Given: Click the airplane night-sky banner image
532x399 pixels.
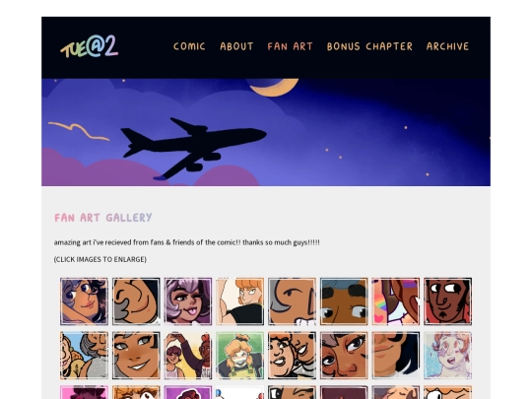Looking at the screenshot, I should point(266,132).
